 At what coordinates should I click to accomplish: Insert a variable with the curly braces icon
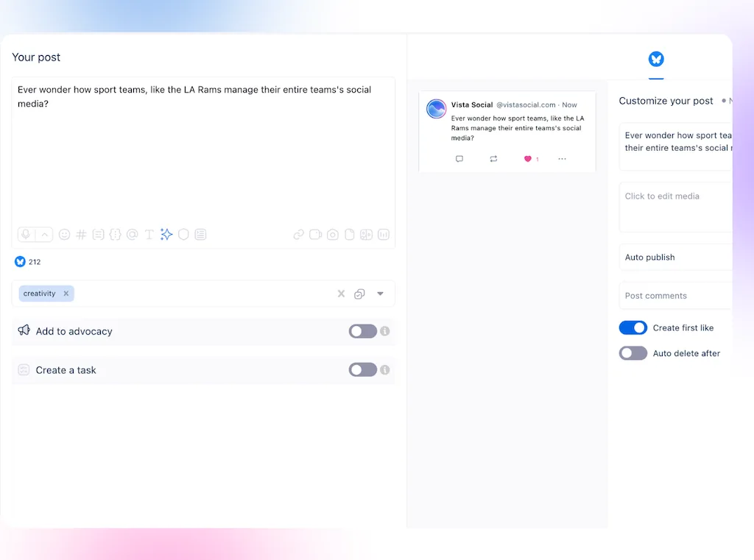tap(116, 235)
